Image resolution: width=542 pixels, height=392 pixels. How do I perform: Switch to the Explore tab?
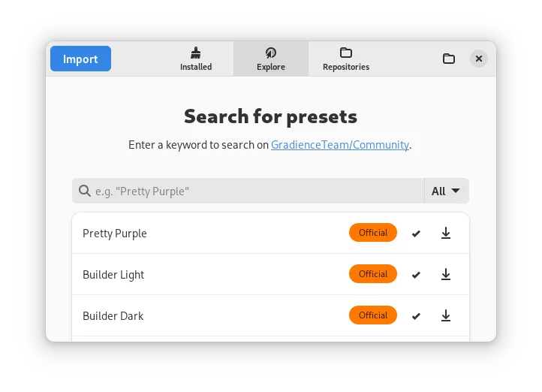click(271, 59)
